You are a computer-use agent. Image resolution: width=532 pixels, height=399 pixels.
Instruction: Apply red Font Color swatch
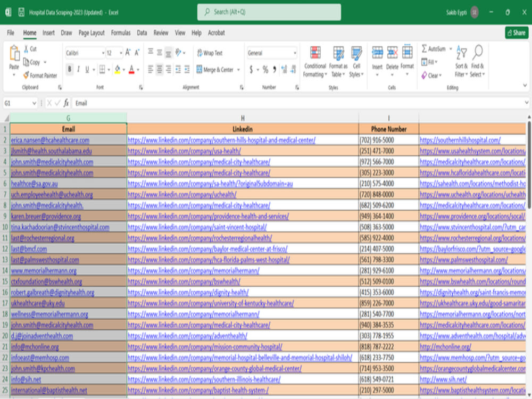131,70
